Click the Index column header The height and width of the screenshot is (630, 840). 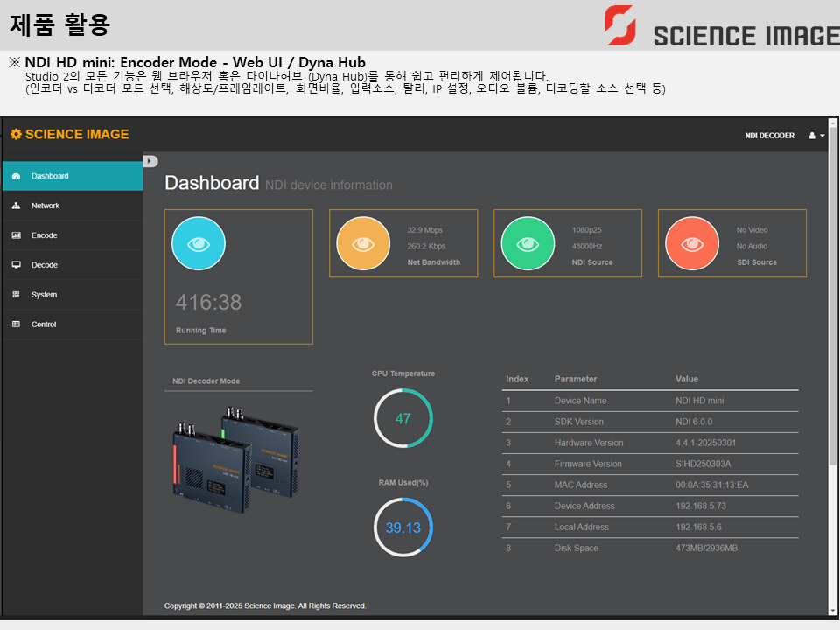pos(517,379)
